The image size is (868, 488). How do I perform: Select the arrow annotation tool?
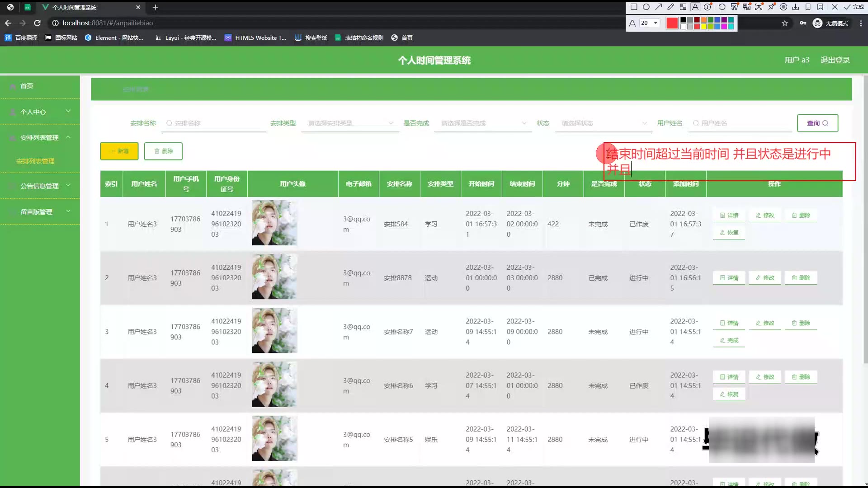(x=658, y=7)
